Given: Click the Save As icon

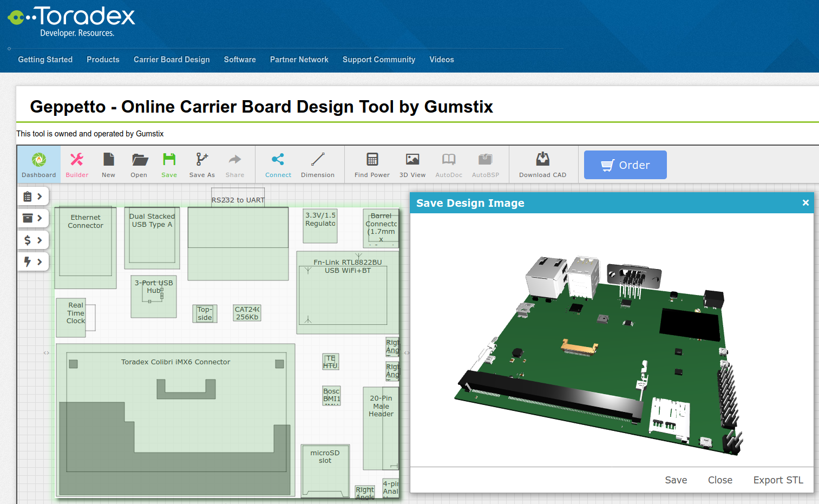Looking at the screenshot, I should click(201, 164).
